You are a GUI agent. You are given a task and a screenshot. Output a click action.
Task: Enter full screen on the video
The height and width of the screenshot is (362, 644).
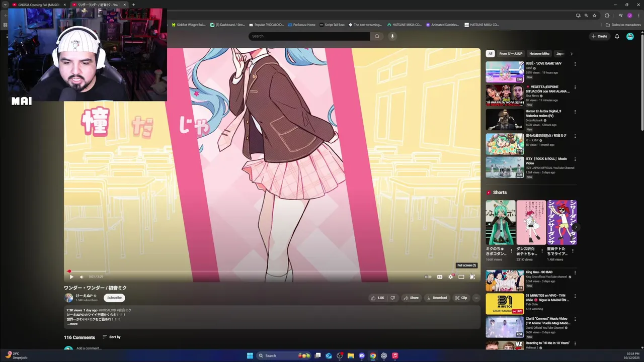click(472, 277)
